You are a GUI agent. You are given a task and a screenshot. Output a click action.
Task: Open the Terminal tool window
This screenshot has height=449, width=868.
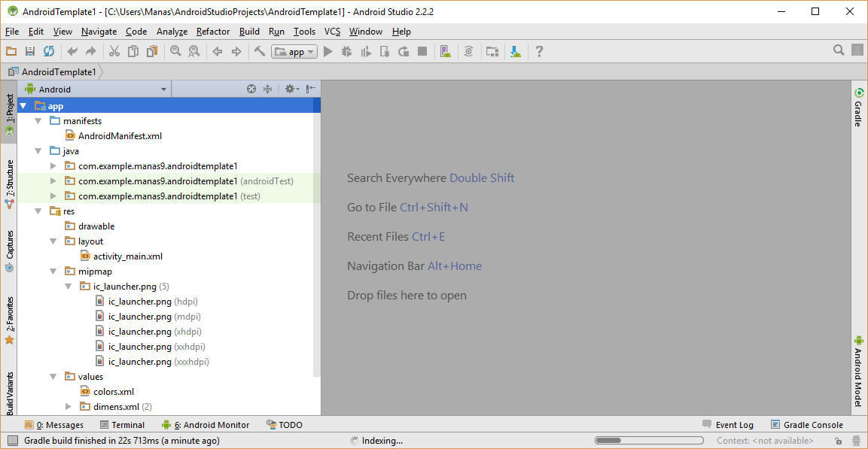(x=123, y=425)
